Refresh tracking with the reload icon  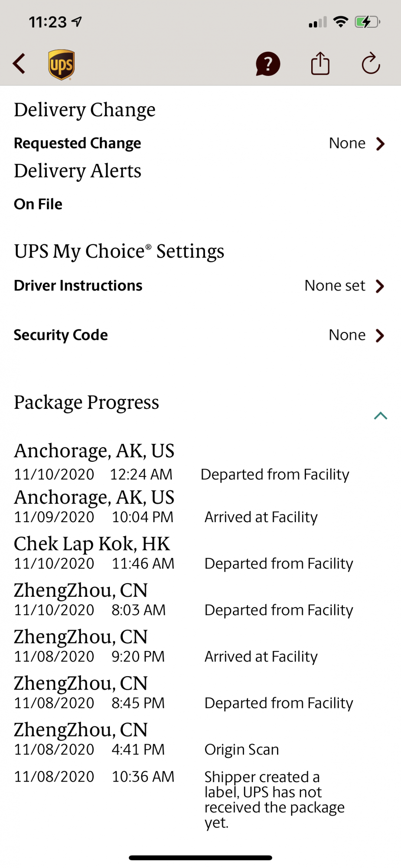(x=371, y=64)
